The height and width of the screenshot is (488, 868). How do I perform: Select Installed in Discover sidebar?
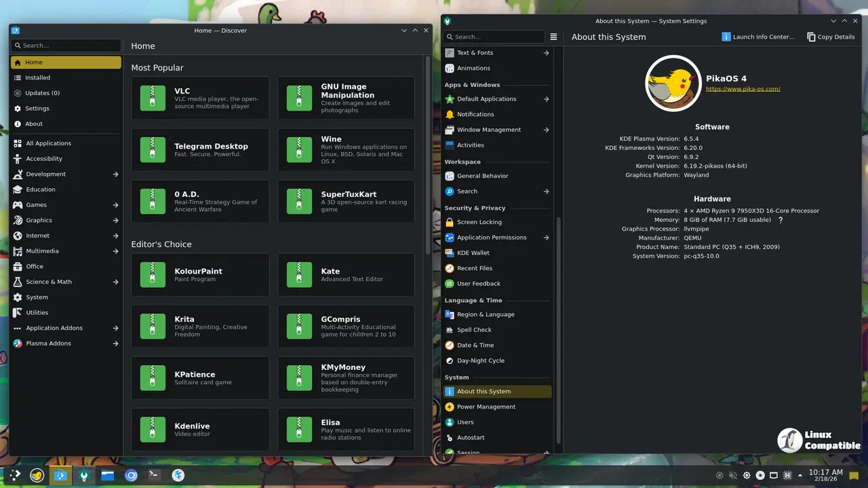point(38,78)
